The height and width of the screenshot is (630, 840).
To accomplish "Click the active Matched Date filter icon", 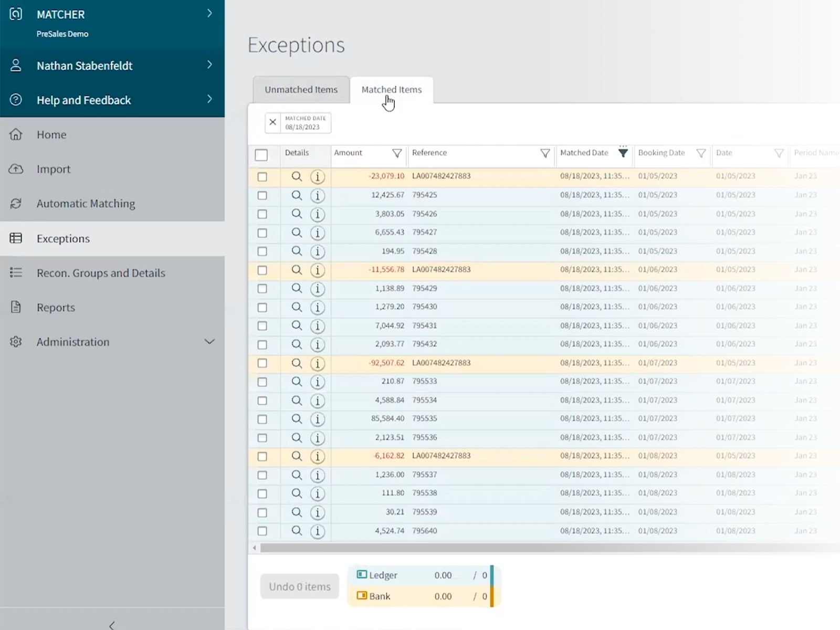I will (x=623, y=153).
